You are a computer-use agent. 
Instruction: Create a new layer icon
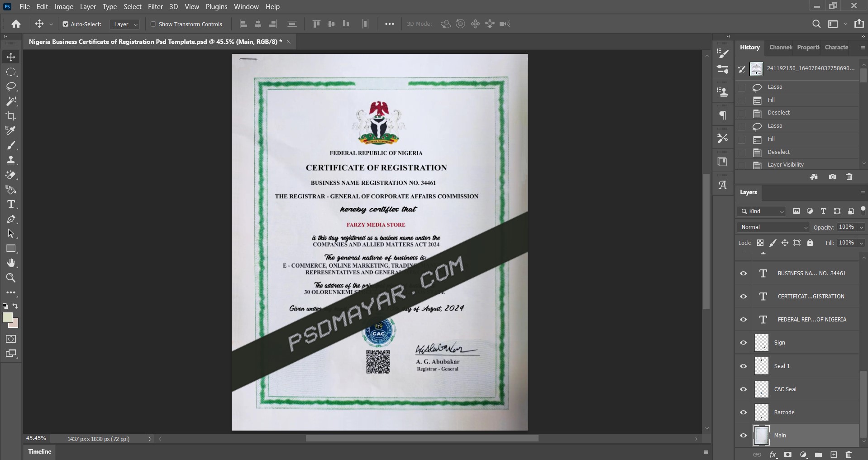click(834, 455)
